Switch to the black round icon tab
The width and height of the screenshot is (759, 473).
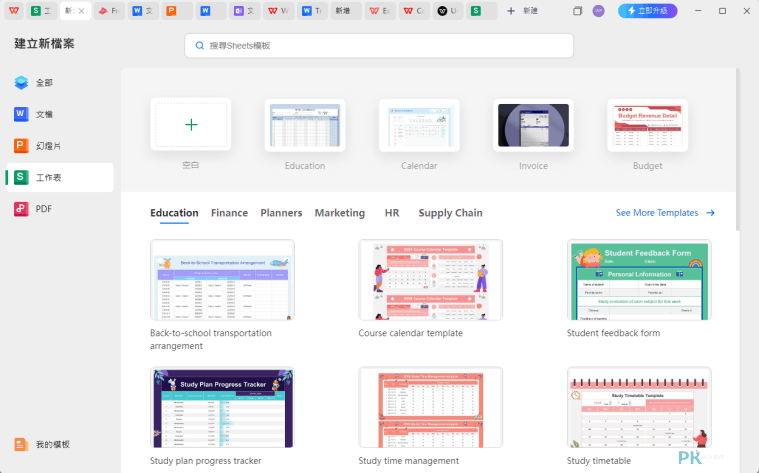tap(448, 11)
